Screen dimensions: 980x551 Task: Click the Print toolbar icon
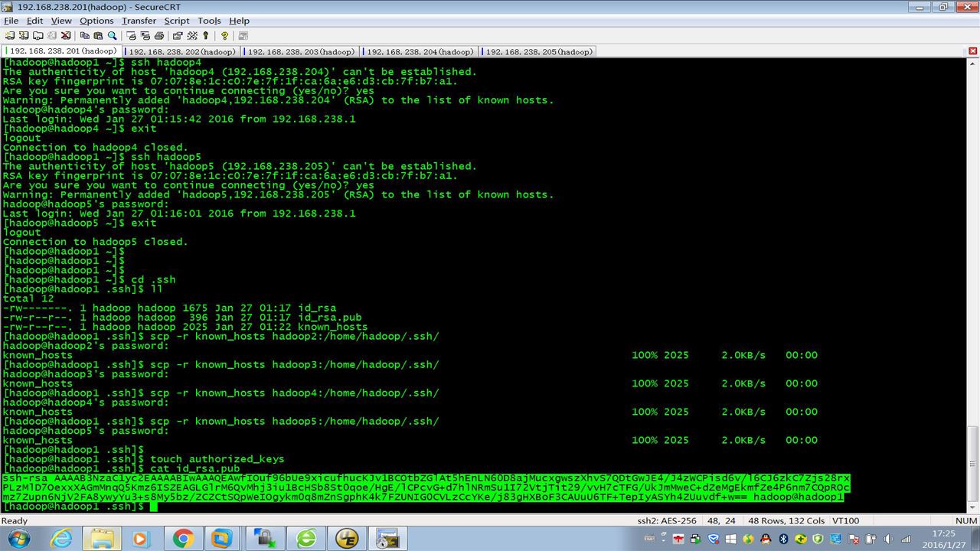coord(158,35)
